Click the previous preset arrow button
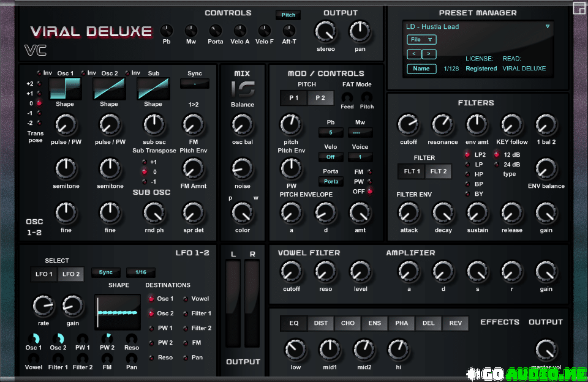Screen dimensions: 588x382 pyautogui.click(x=414, y=54)
